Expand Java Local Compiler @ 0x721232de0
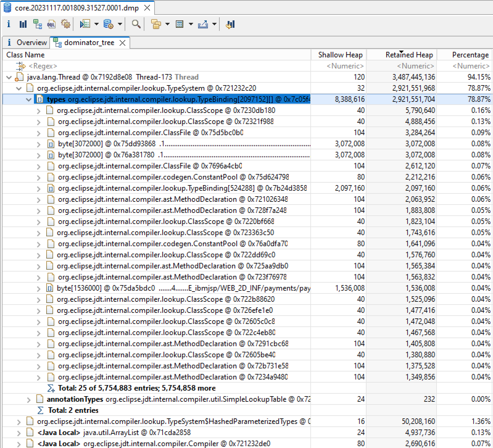Viewport: 493px width, 448px height. (x=19, y=444)
